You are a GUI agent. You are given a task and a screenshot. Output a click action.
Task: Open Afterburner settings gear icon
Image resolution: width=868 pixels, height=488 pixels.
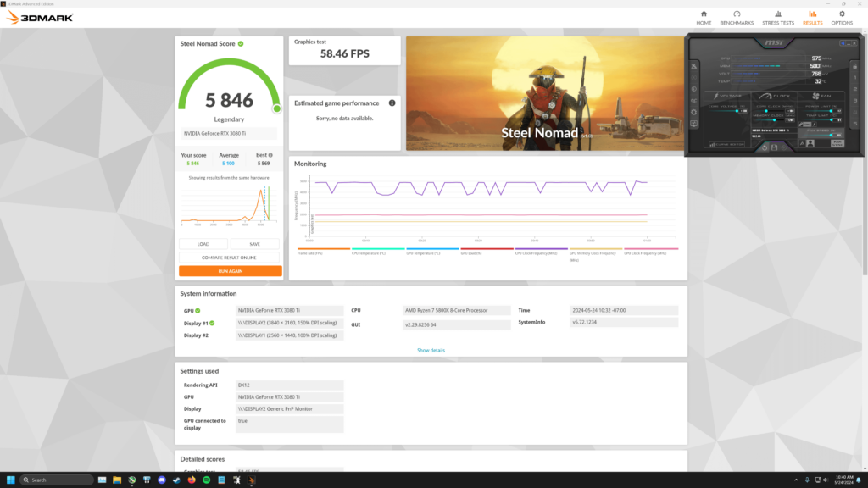(693, 113)
